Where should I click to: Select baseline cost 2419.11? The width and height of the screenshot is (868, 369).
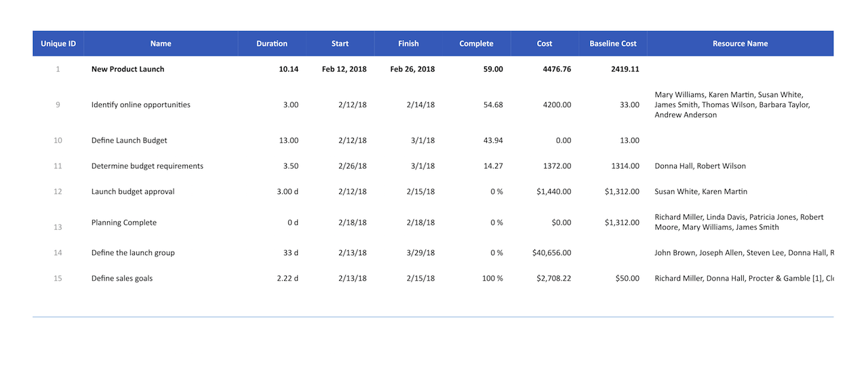pyautogui.click(x=625, y=69)
